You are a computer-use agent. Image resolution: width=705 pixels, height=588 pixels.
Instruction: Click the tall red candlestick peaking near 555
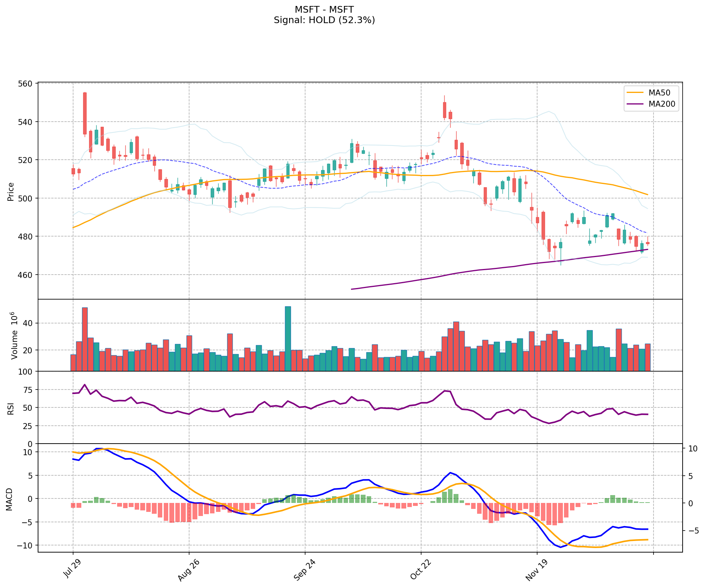click(85, 113)
